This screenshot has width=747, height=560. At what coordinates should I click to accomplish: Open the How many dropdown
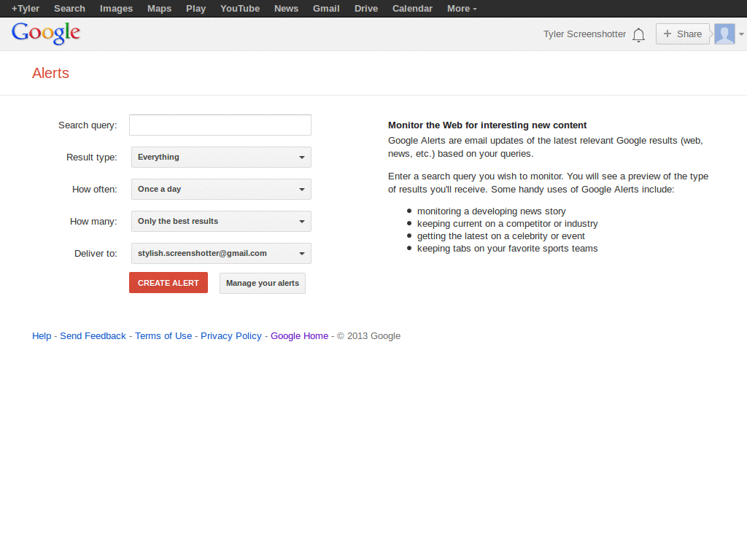point(221,221)
